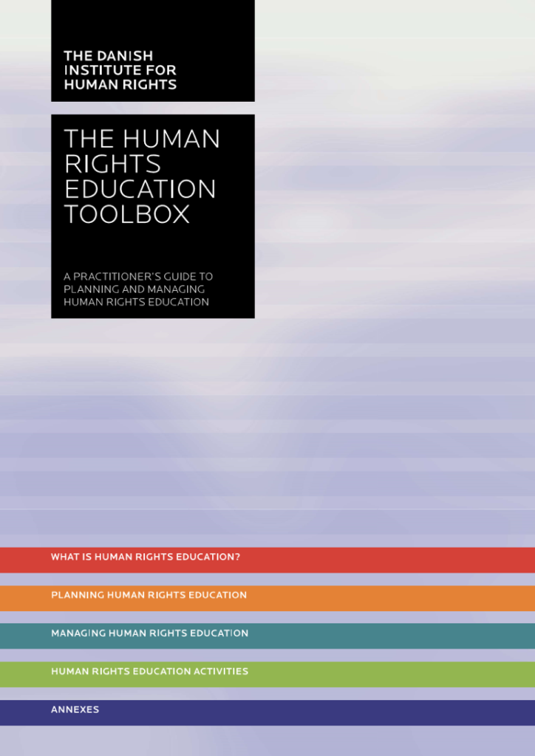Select the 'Managing Human Rights Education' bar
This screenshot has width=535, height=756.
coord(267,636)
